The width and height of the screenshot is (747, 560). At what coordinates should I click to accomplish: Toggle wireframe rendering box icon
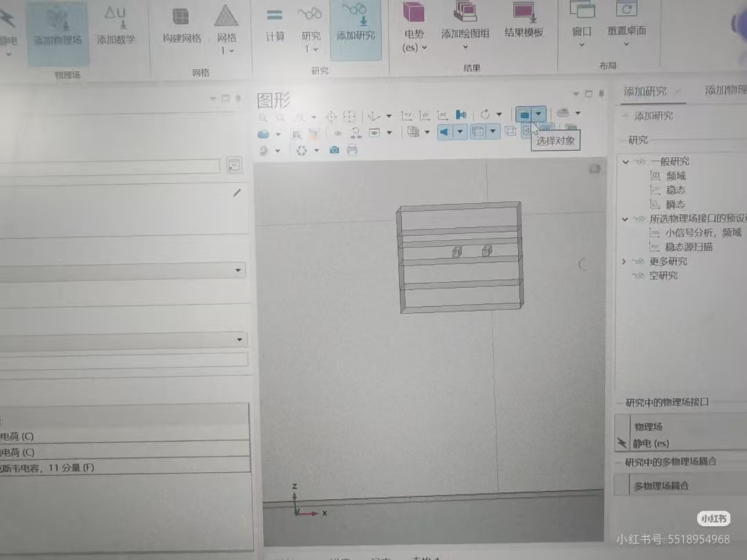510,131
